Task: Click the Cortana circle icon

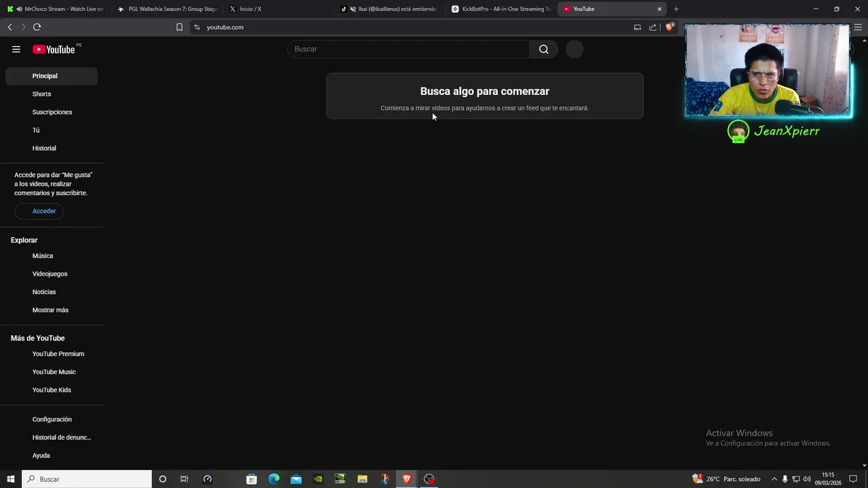Action: (163, 479)
